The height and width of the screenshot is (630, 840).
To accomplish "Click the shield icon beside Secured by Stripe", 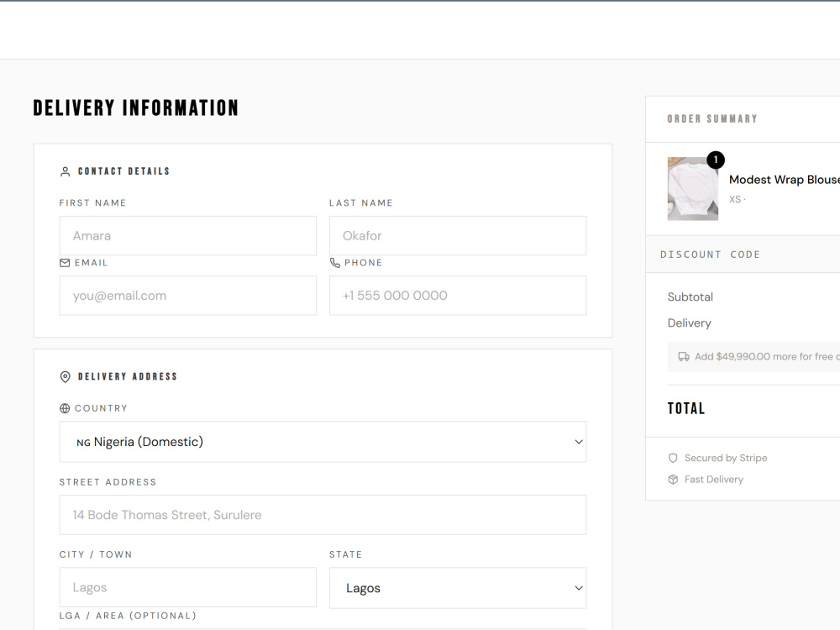I will click(x=673, y=458).
